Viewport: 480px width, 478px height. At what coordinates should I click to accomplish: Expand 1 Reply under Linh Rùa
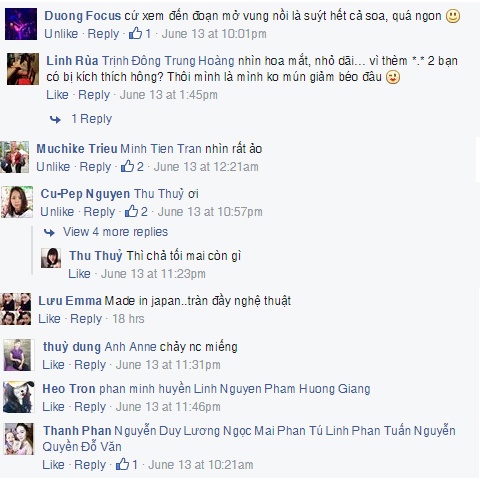click(x=91, y=119)
